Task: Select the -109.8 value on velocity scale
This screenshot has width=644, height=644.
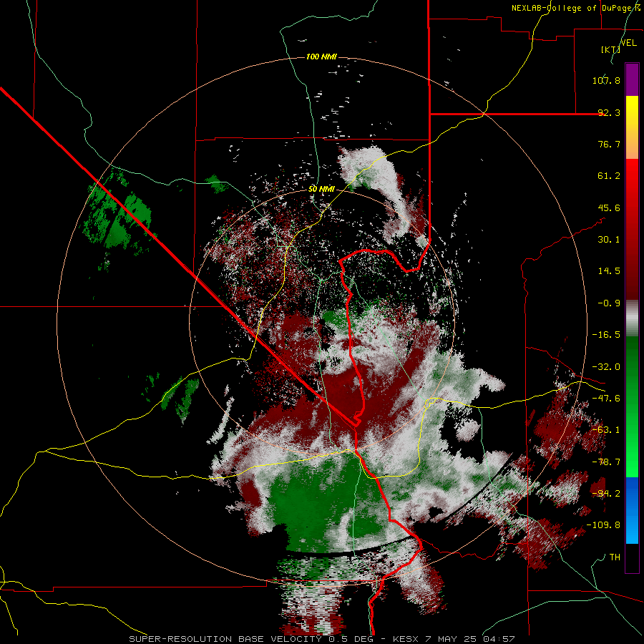Action: 604,525
